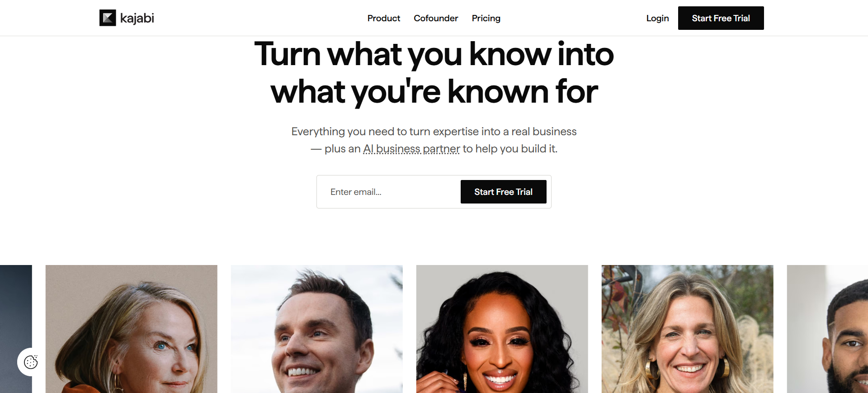This screenshot has height=393, width=868.
Task: Click Start Free Trial beside email field
Action: tap(503, 192)
